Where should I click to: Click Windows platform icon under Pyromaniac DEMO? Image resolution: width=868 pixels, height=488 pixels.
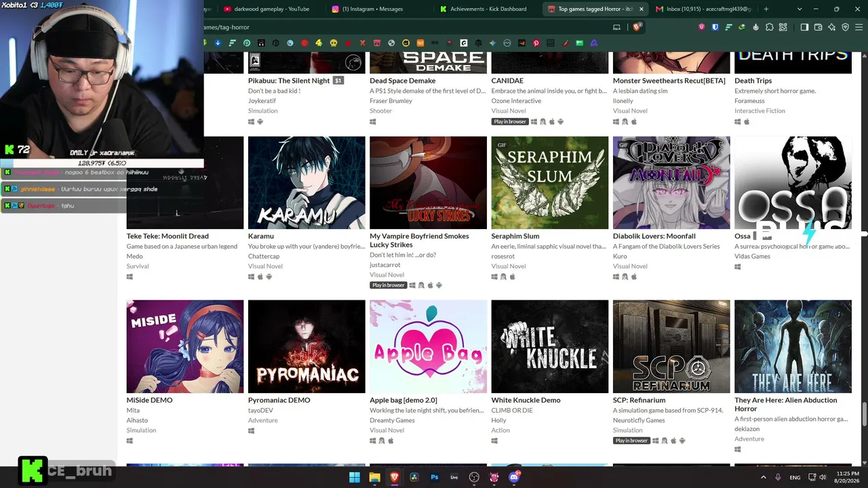(251, 430)
